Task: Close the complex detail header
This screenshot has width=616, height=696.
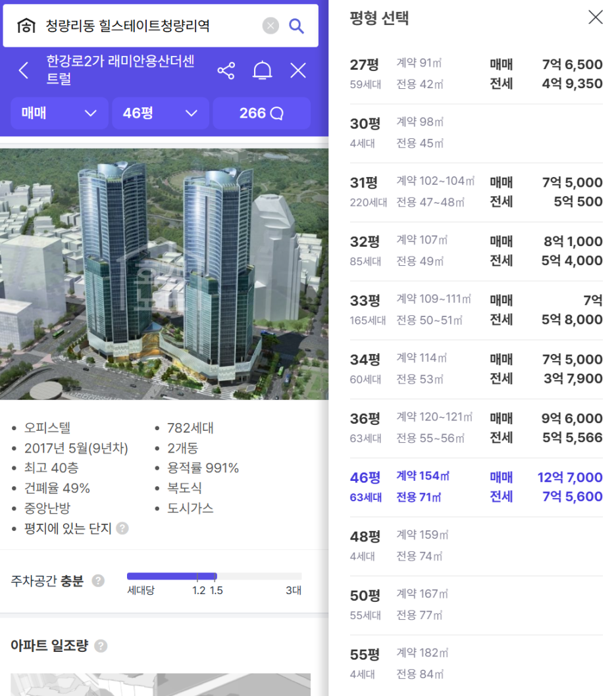Action: (298, 70)
